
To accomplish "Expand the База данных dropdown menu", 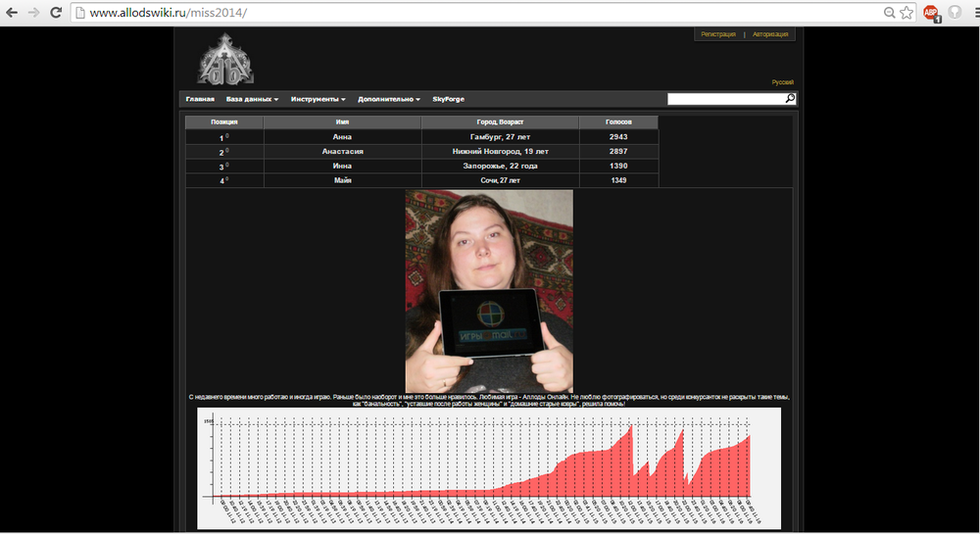I will 252,99.
